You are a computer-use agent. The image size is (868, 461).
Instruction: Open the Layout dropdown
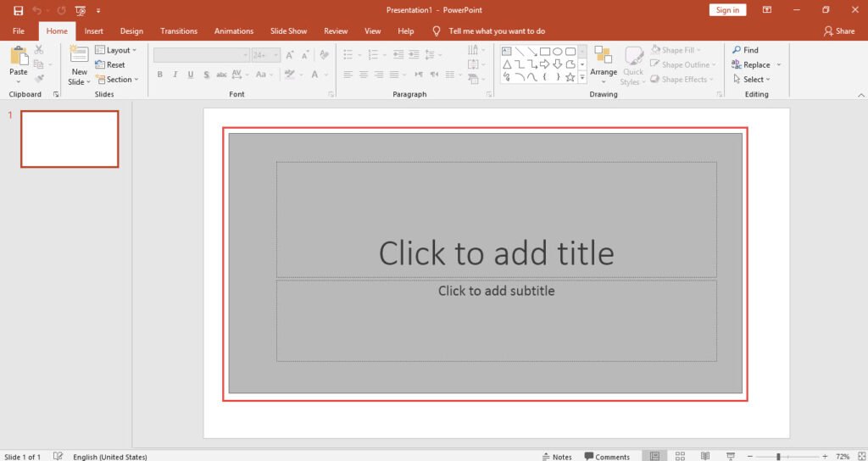(115, 50)
